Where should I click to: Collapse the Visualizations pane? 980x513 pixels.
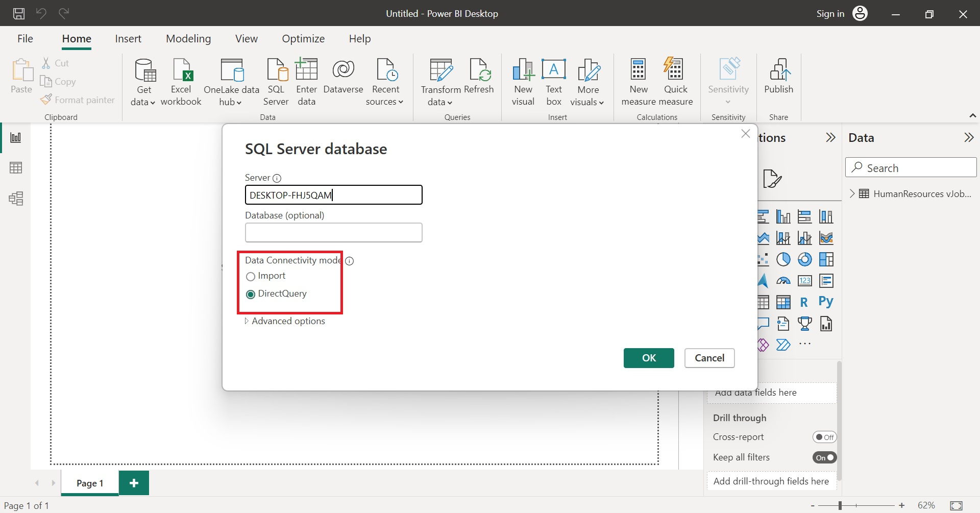coord(831,138)
